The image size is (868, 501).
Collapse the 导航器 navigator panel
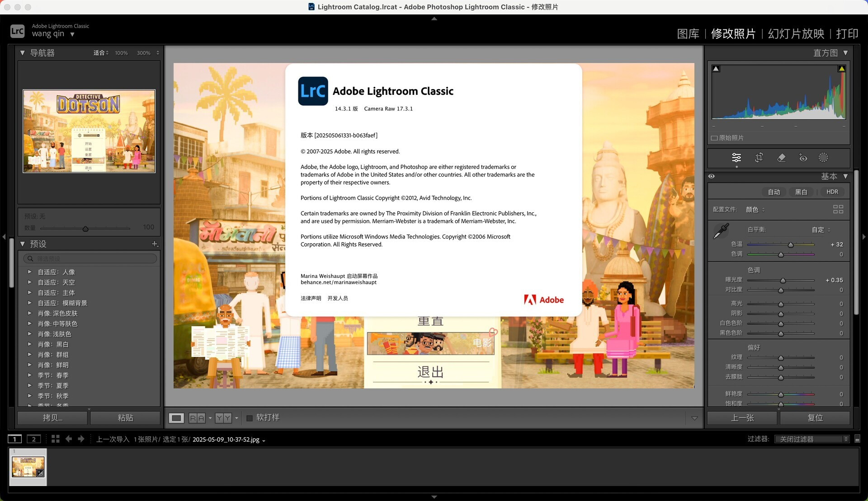coord(22,53)
